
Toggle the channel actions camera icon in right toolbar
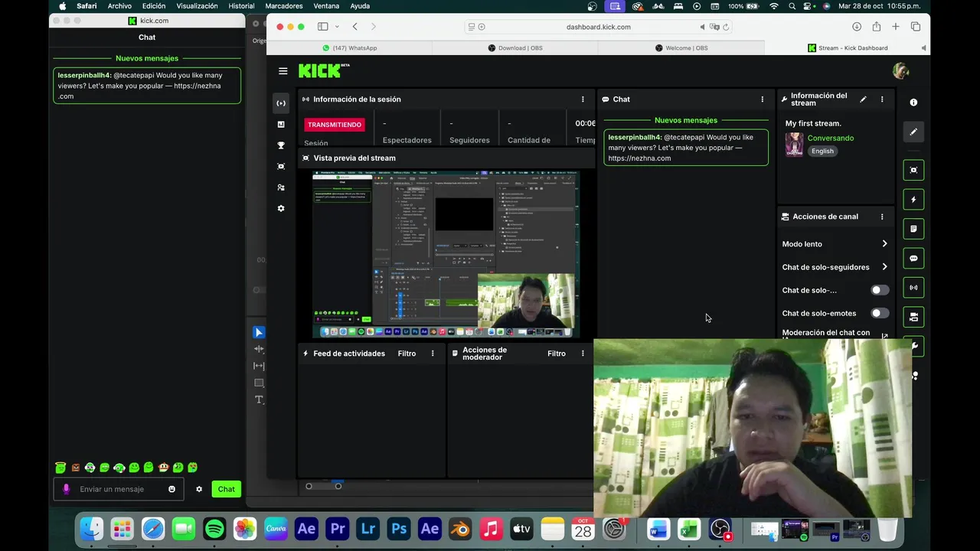(913, 317)
